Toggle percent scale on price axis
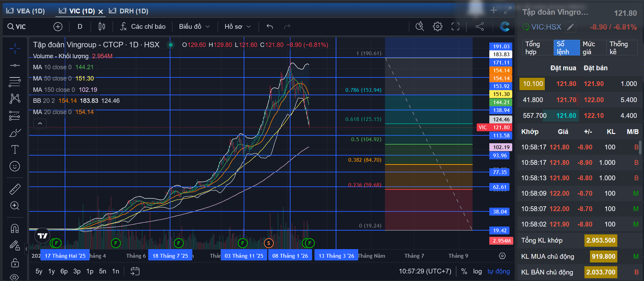This screenshot has width=644, height=281. 464,271
